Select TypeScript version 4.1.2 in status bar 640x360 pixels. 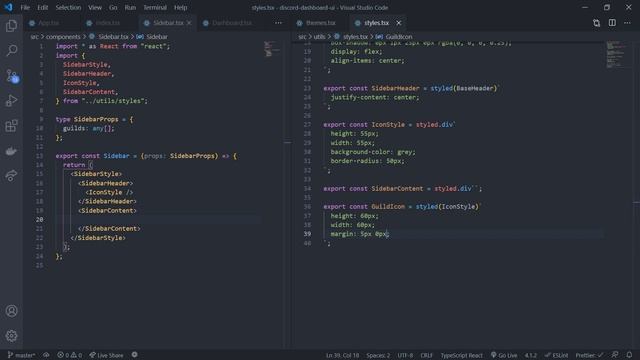click(x=531, y=355)
